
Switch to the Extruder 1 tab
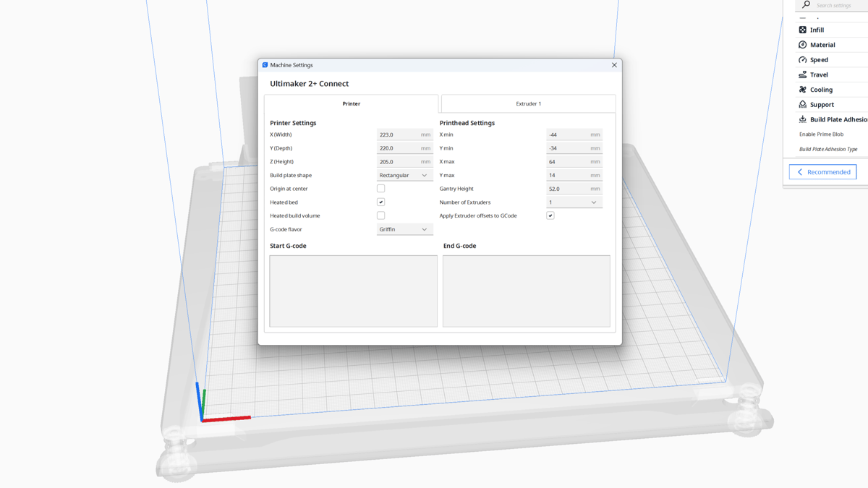pyautogui.click(x=529, y=103)
